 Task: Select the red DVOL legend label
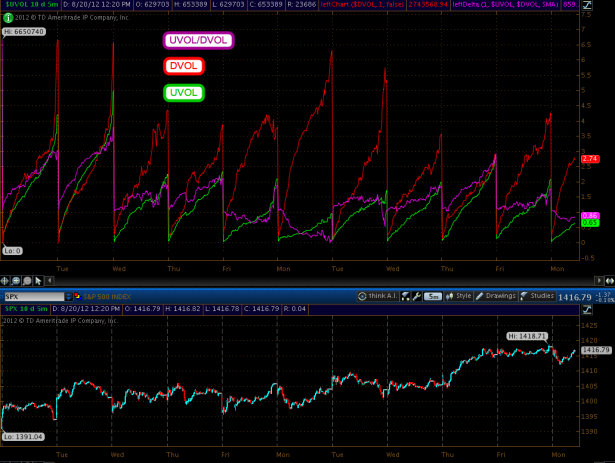(183, 66)
